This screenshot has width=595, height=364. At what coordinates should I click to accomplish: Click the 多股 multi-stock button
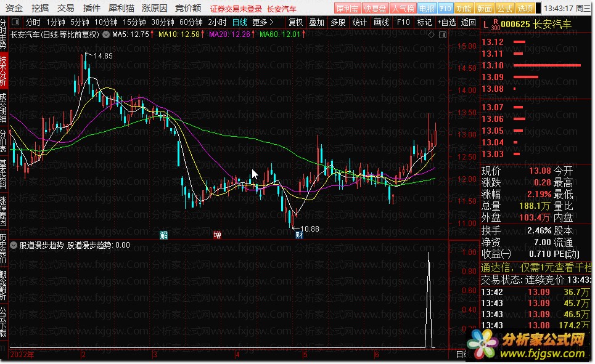click(x=338, y=22)
